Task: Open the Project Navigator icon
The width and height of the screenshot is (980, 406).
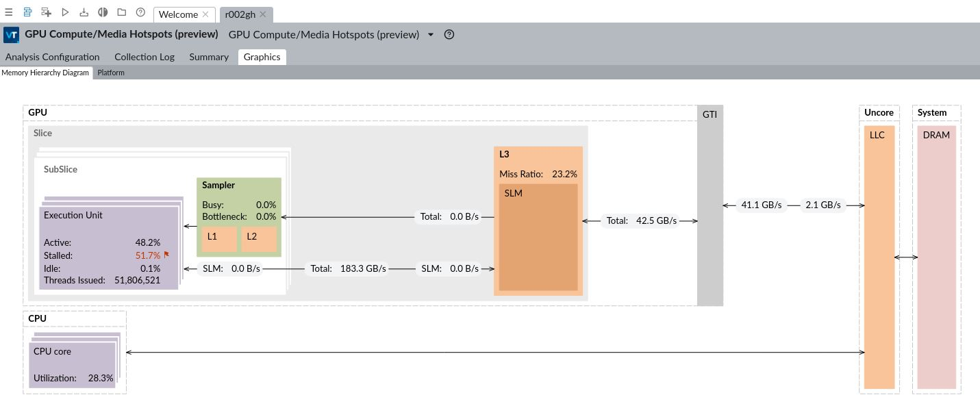Action: (x=27, y=12)
